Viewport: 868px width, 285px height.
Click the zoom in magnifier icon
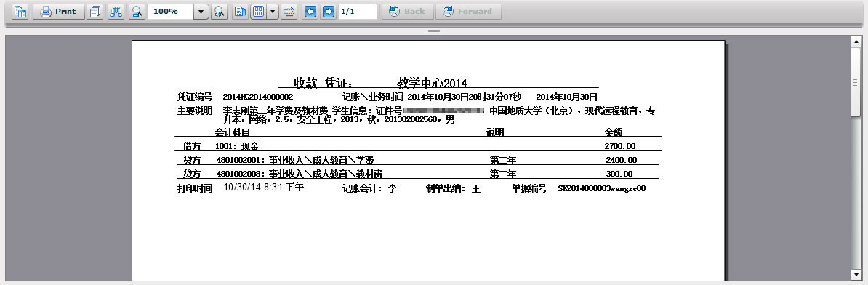coord(219,12)
